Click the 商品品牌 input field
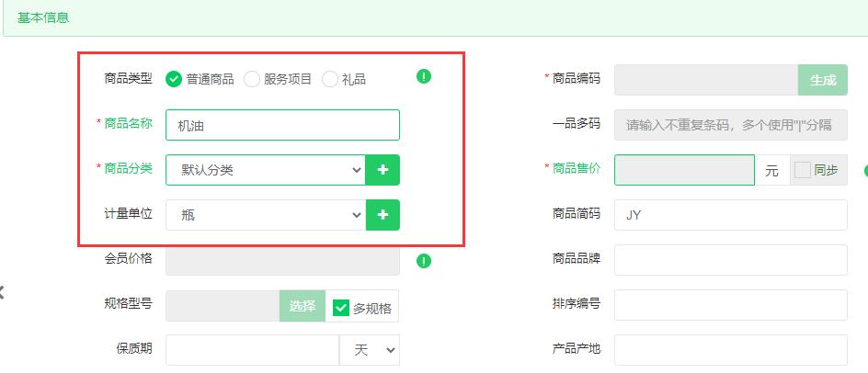Image resolution: width=868 pixels, height=373 pixels. 731,260
